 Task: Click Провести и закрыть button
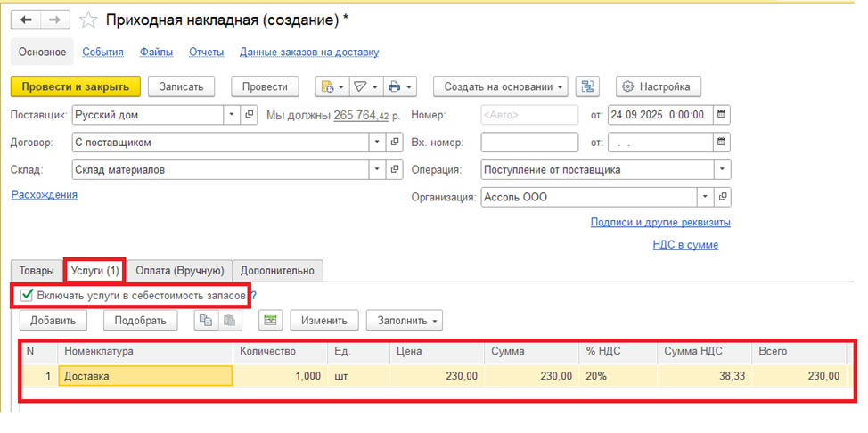[75, 87]
